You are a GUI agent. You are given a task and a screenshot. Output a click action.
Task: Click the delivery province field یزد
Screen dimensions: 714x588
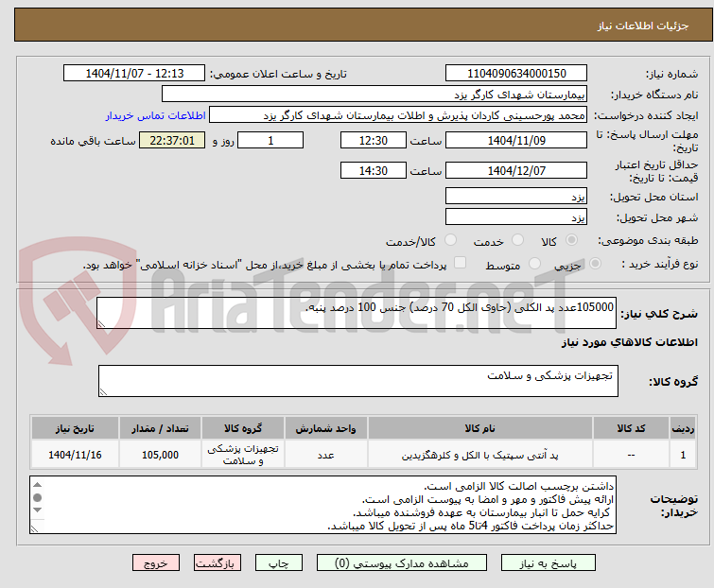[516, 196]
